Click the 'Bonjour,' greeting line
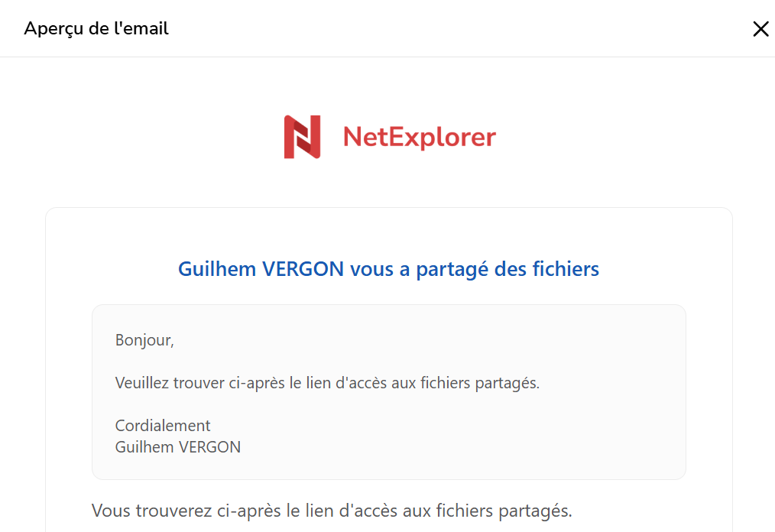Image resolution: width=775 pixels, height=532 pixels. [144, 340]
